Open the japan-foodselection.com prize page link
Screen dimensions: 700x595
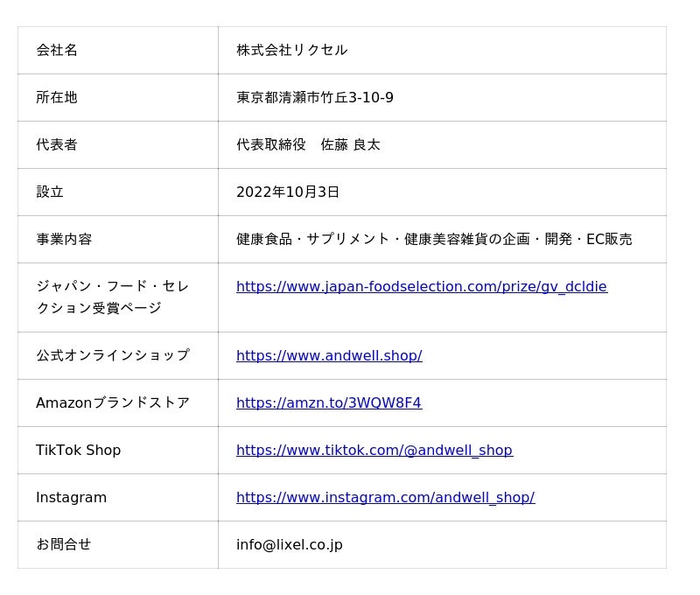point(422,287)
